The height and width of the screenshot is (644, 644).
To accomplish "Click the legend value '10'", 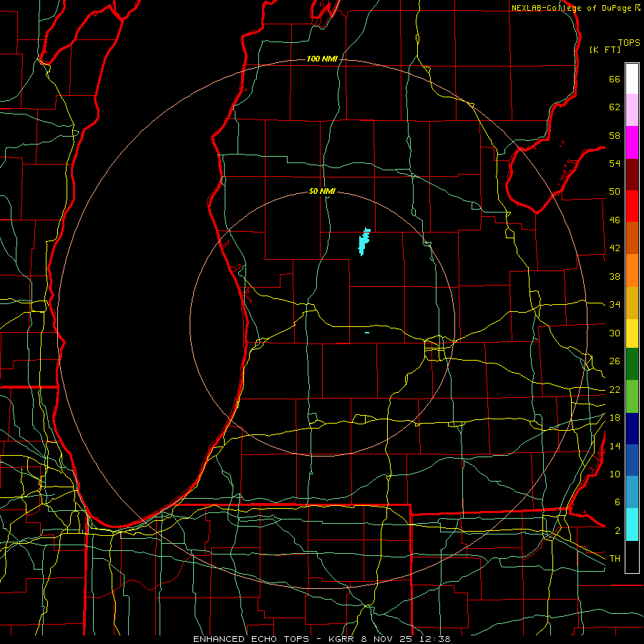I will tap(615, 474).
